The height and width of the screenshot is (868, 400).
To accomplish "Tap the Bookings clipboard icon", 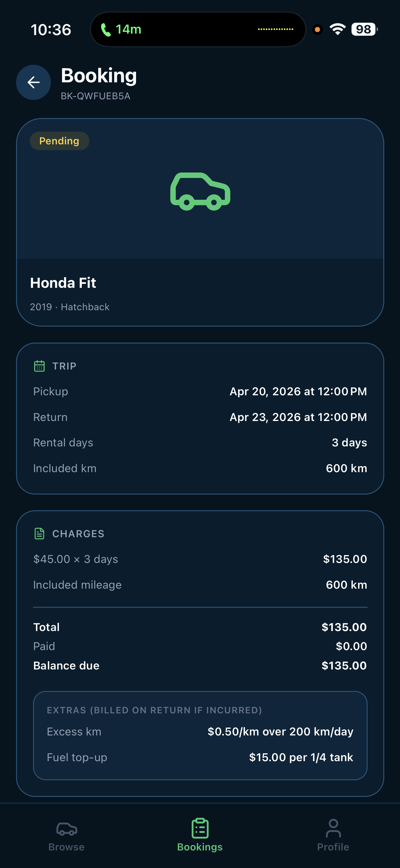I will (x=200, y=828).
